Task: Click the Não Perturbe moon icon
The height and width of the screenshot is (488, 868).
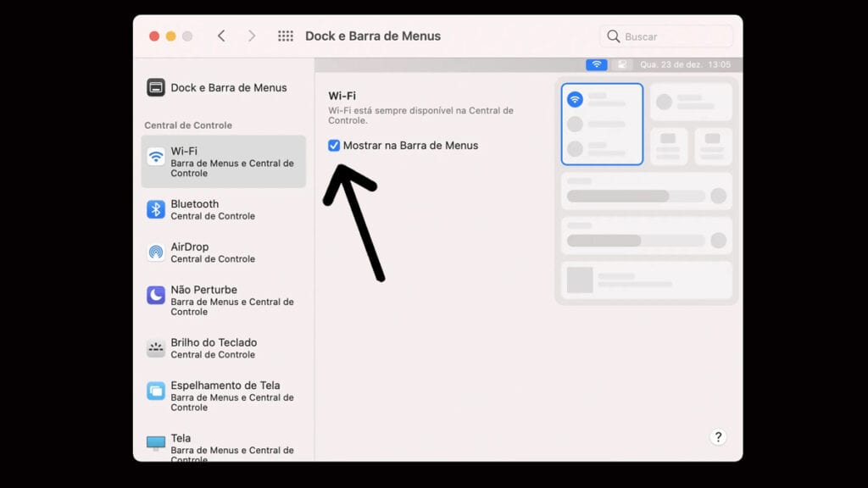Action: (x=156, y=296)
